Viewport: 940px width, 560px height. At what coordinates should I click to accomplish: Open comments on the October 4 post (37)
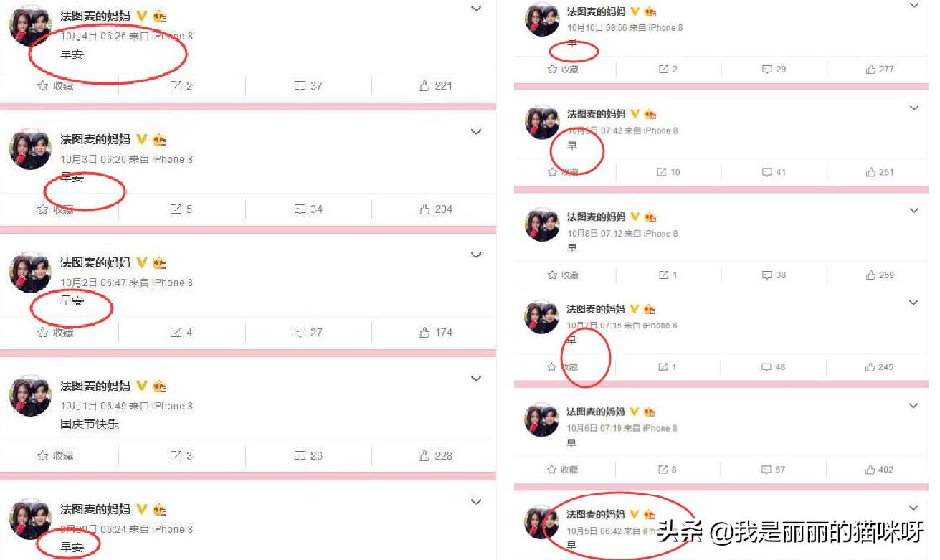pyautogui.click(x=308, y=86)
